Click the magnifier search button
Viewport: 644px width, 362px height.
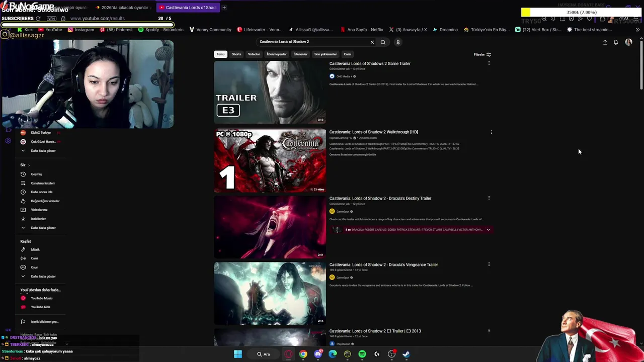(x=383, y=42)
